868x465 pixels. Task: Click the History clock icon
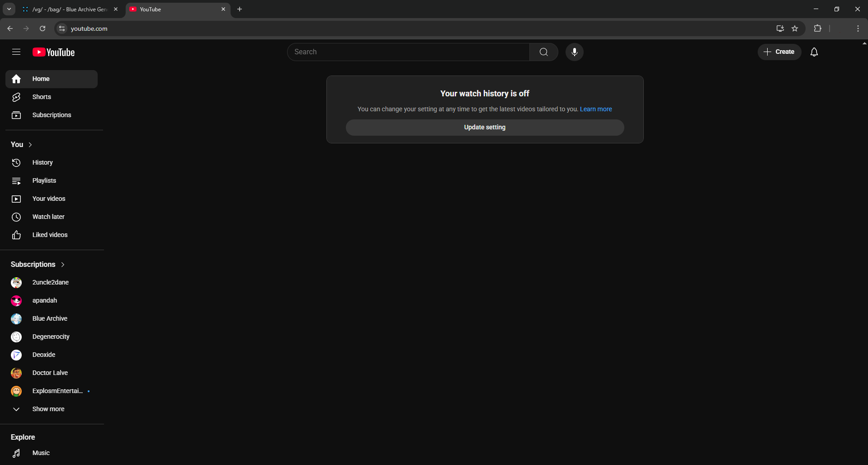point(16,163)
